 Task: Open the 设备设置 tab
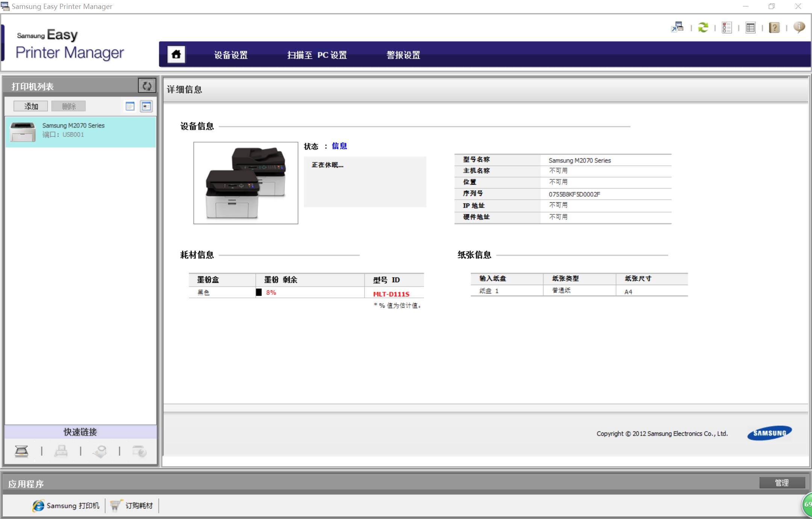[231, 55]
